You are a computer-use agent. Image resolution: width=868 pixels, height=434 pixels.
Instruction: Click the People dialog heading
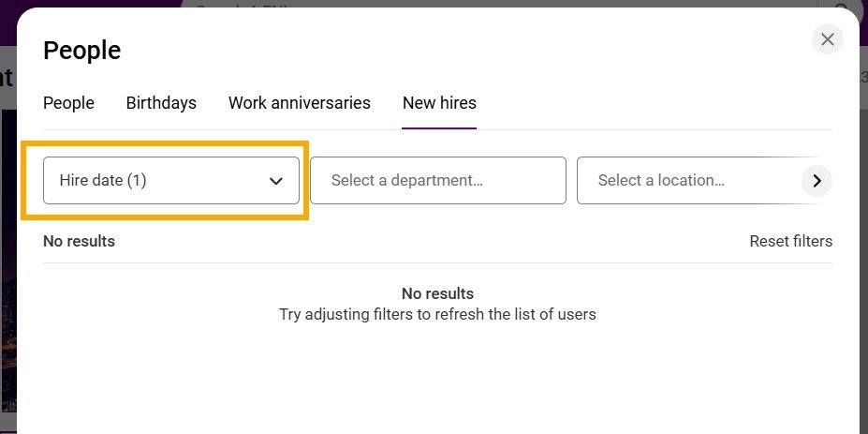tap(82, 51)
